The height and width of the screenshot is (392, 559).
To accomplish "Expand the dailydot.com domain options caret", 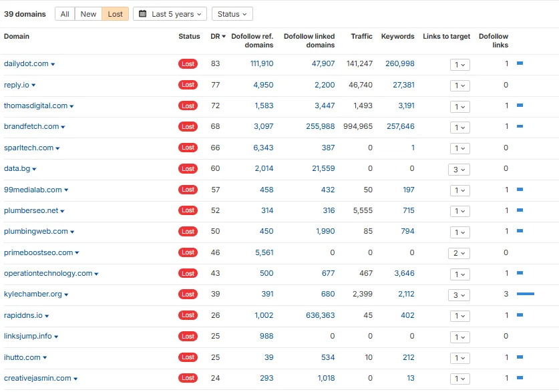I will click(x=53, y=63).
